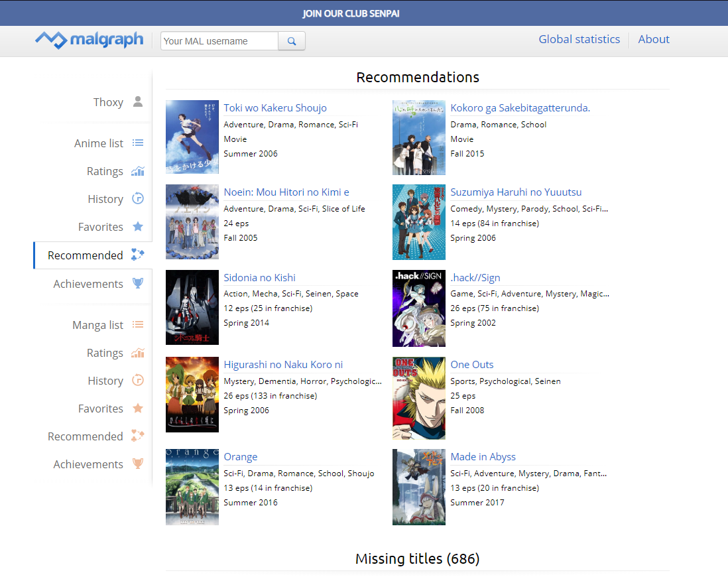Click the anime list icon in sidebar

(138, 143)
